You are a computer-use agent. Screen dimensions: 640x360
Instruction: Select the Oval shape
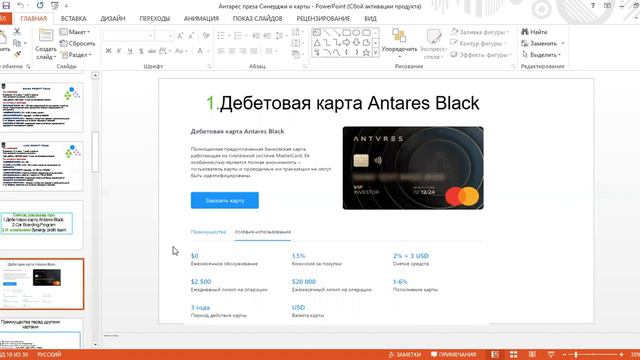[356, 33]
